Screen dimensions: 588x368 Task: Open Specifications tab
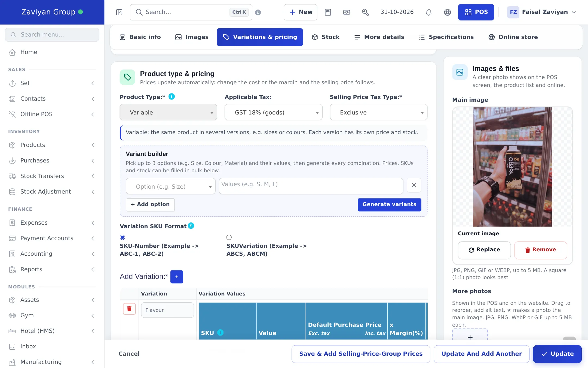tap(446, 37)
